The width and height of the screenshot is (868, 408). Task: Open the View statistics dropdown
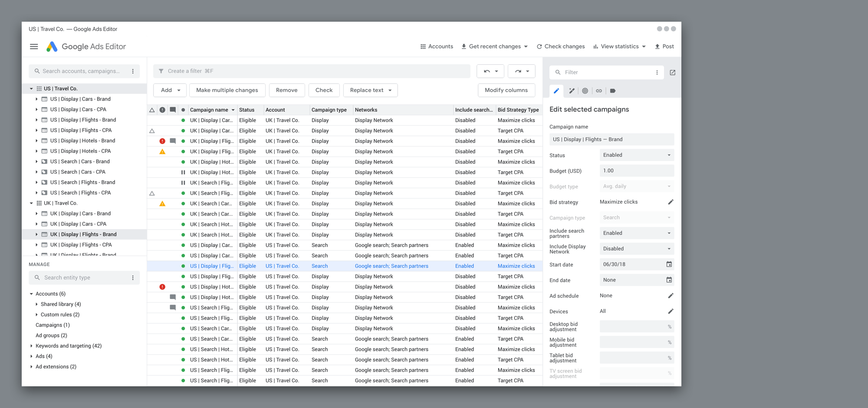(x=644, y=46)
